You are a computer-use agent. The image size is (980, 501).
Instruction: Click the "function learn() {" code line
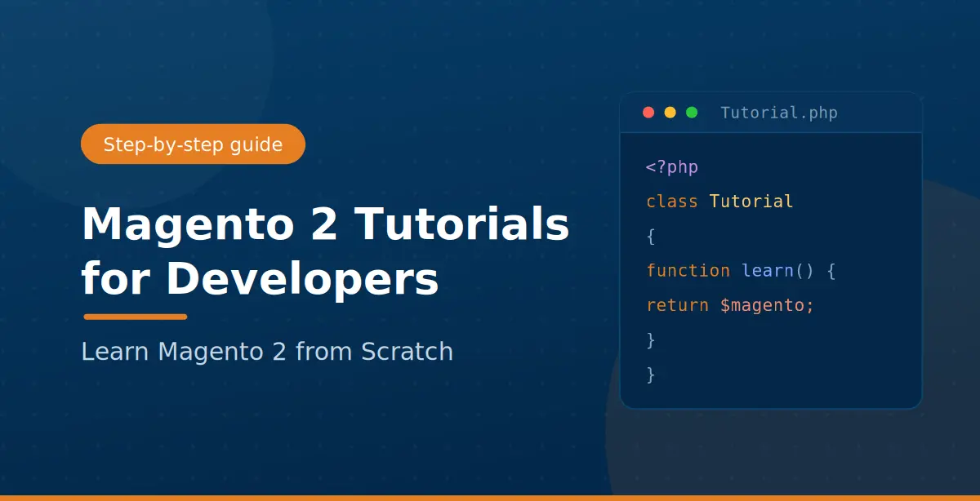[x=741, y=270]
